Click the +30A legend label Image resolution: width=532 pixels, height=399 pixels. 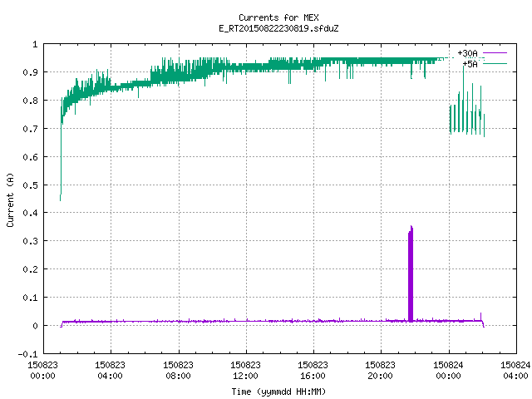(x=467, y=53)
